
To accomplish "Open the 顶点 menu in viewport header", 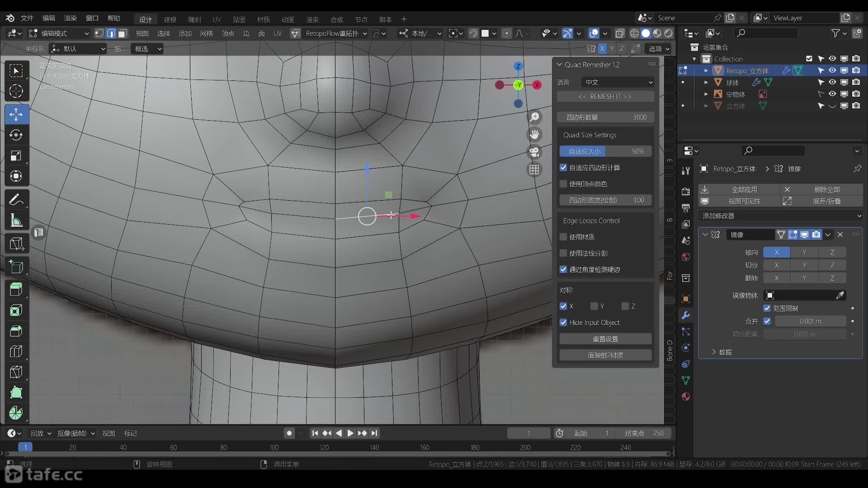I will (x=228, y=33).
